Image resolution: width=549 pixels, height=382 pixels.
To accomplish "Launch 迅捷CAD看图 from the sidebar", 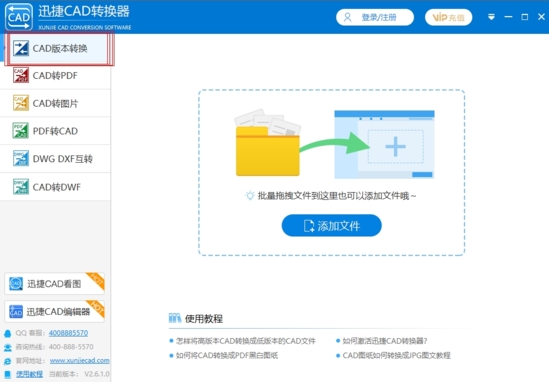I will click(x=55, y=283).
